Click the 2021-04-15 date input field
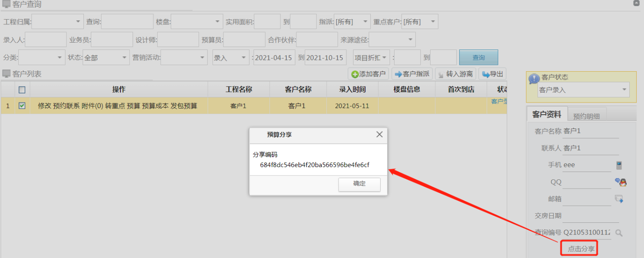This screenshot has height=258, width=644. 274,57
